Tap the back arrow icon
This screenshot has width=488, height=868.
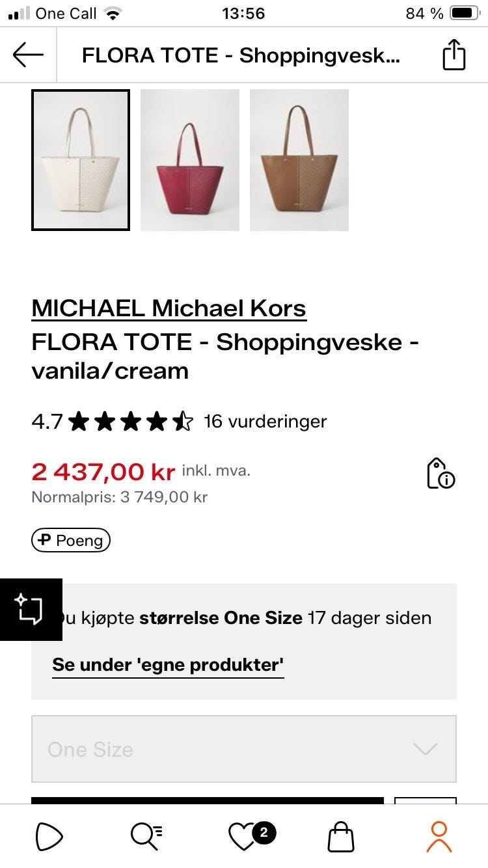pyautogui.click(x=28, y=55)
